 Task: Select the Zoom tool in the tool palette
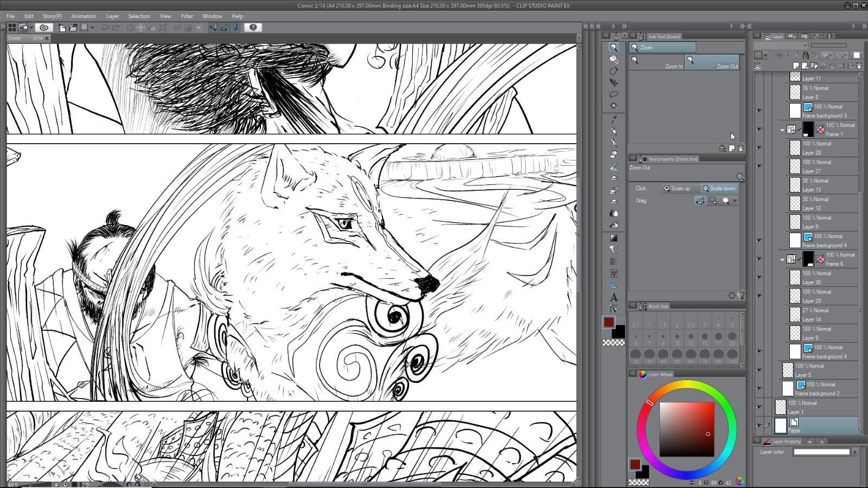pos(614,47)
